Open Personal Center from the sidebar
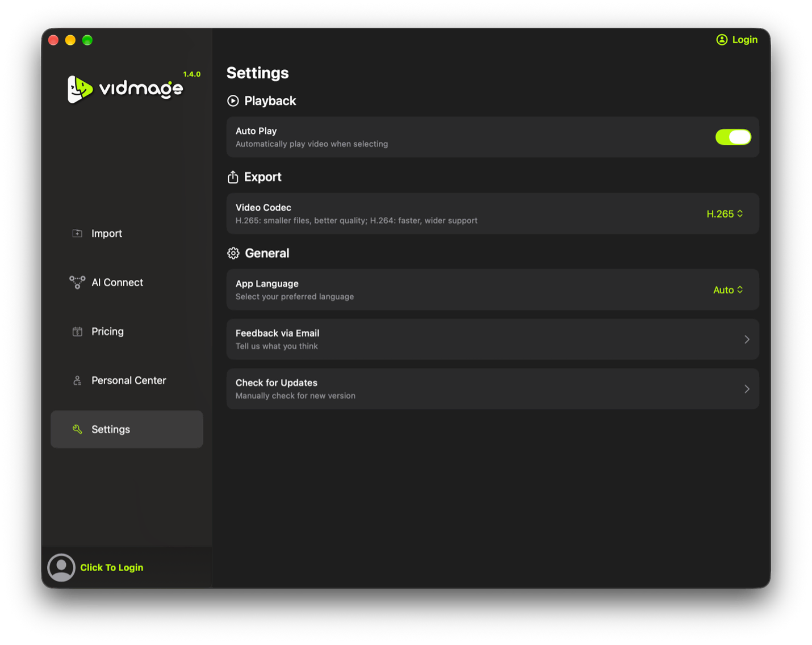Viewport: 812px width, 645px height. [127, 380]
